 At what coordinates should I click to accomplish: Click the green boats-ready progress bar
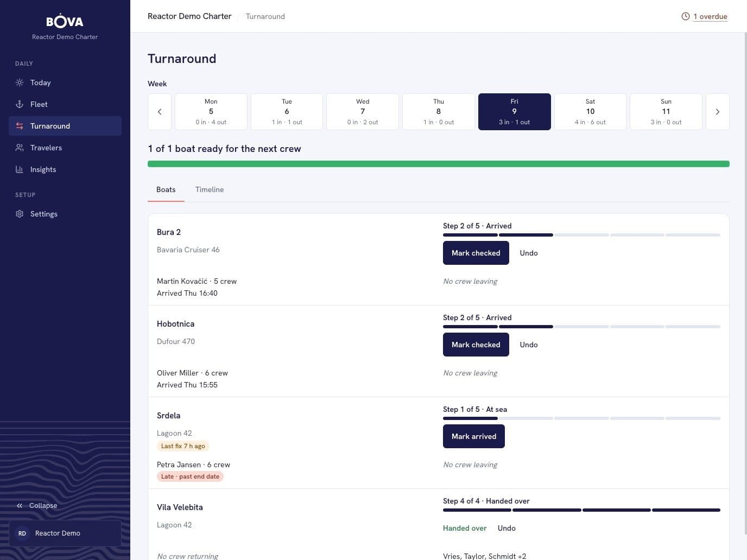pyautogui.click(x=439, y=164)
